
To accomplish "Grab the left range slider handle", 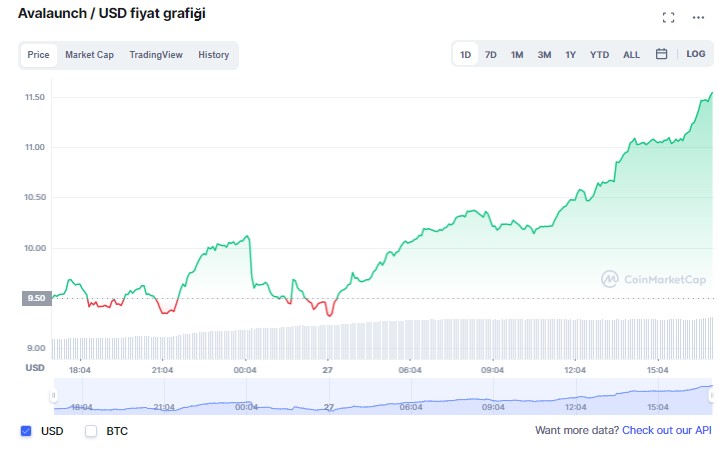I will coord(53,395).
